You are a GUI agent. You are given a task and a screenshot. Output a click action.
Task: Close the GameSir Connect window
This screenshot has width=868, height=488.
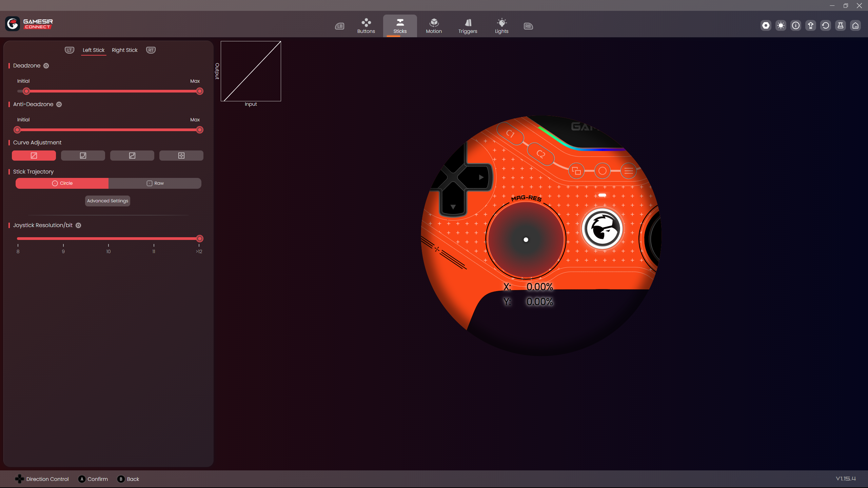[x=859, y=5]
